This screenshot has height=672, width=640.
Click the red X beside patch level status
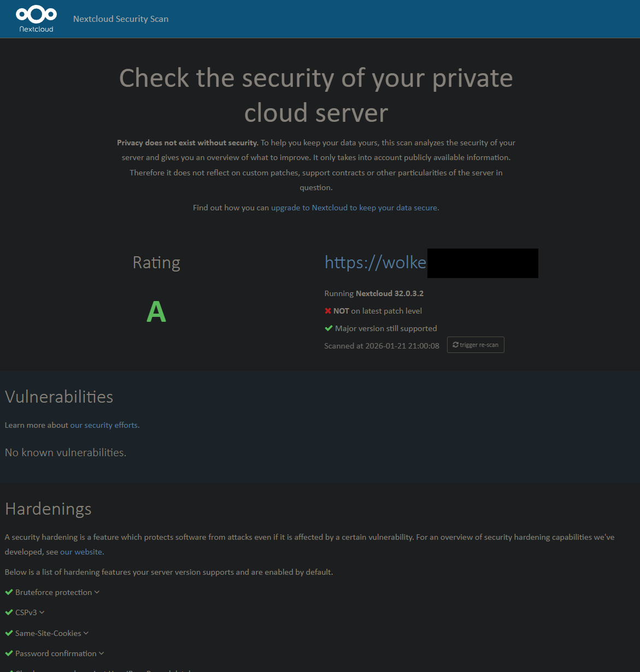coord(328,311)
